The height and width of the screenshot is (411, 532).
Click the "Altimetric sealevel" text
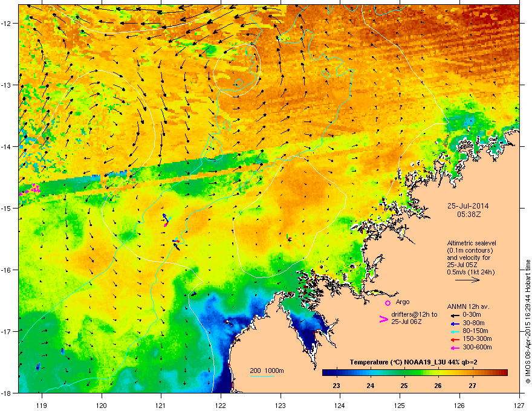click(x=472, y=243)
